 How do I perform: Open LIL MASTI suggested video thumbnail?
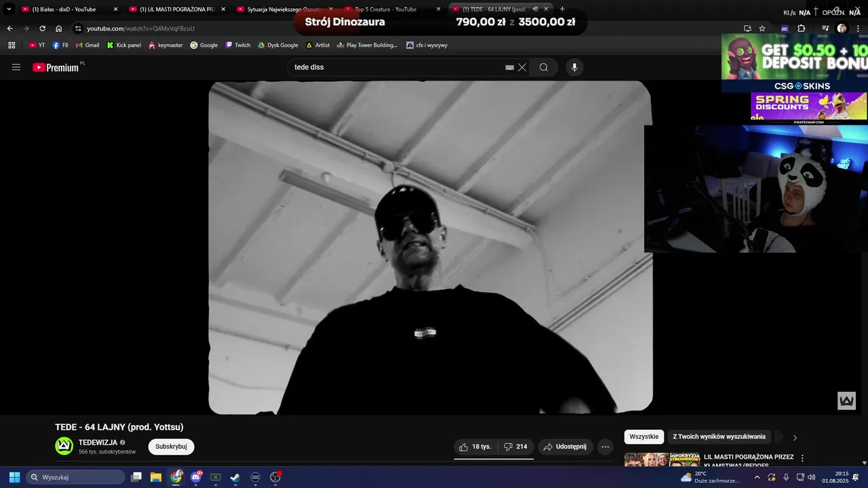662,460
